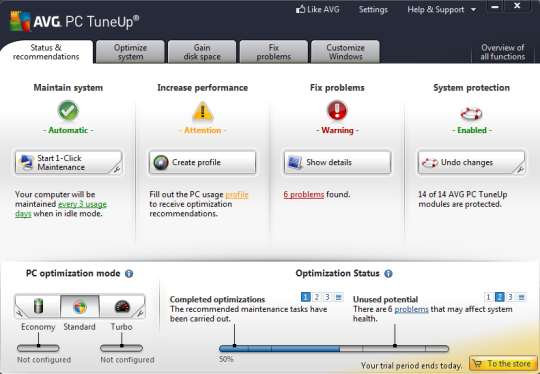
Task: Open info icon next to PC optimization mode
Action: coord(129,274)
